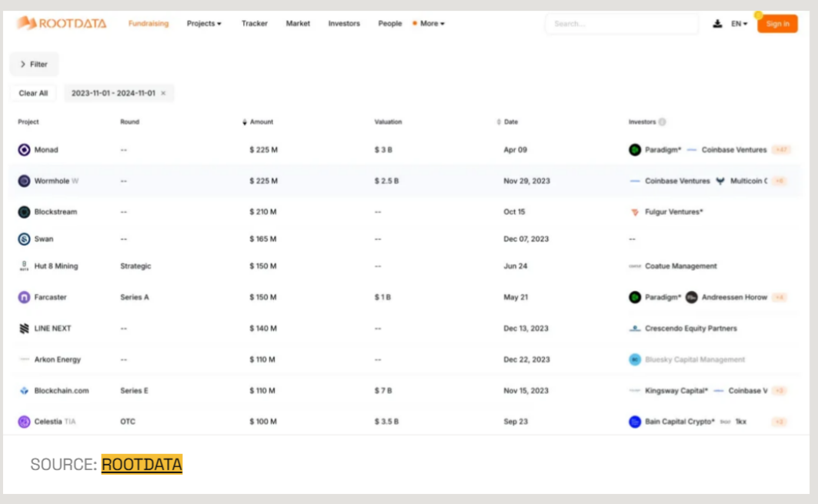Open the Monad project icon

tap(24, 150)
